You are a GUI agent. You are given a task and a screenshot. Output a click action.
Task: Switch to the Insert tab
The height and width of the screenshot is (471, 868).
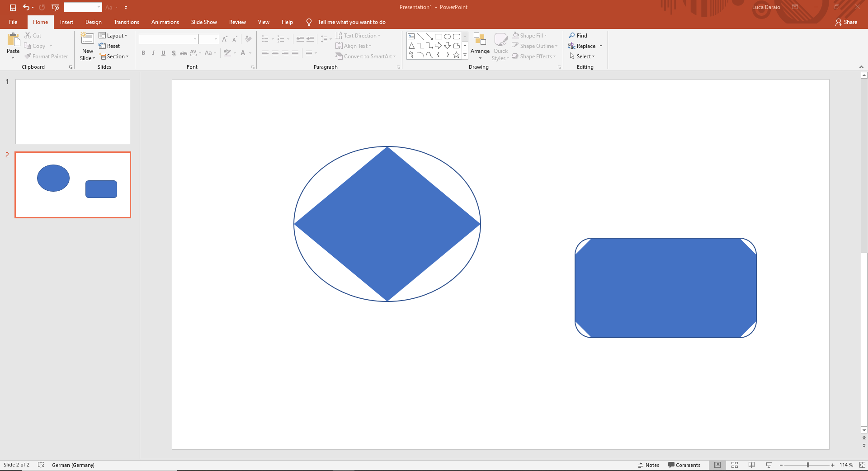click(66, 22)
